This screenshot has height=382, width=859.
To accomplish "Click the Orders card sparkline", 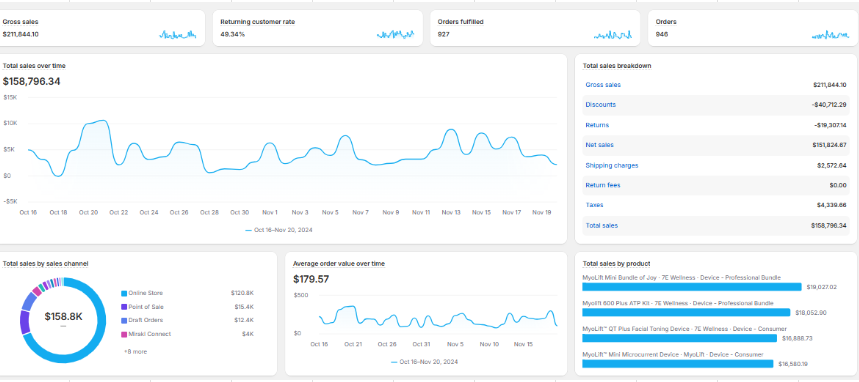I will [x=831, y=35].
